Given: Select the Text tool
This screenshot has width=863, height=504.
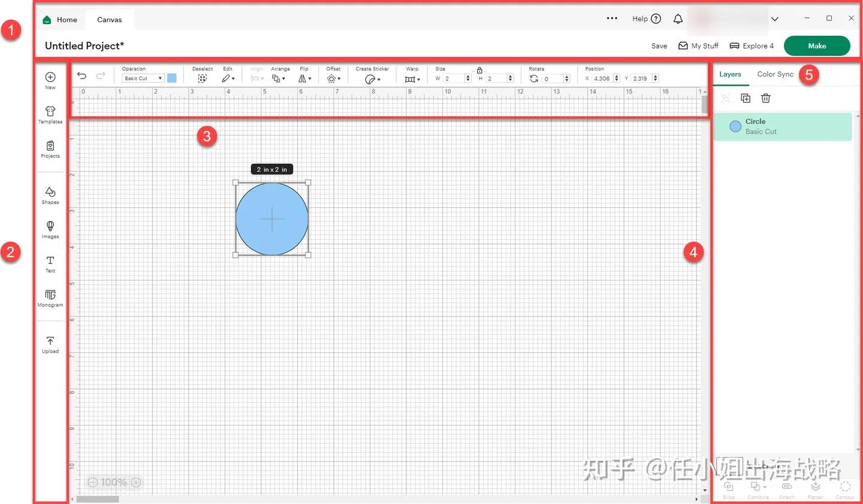Looking at the screenshot, I should click(x=50, y=260).
